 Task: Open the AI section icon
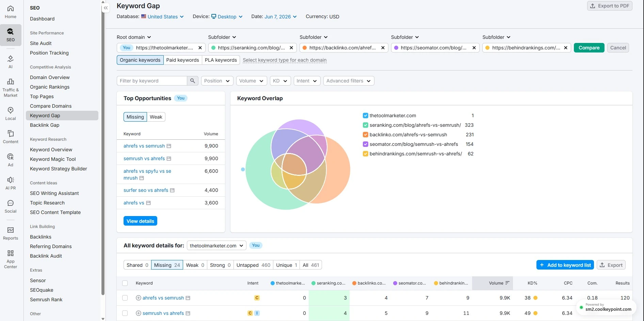pyautogui.click(x=11, y=59)
